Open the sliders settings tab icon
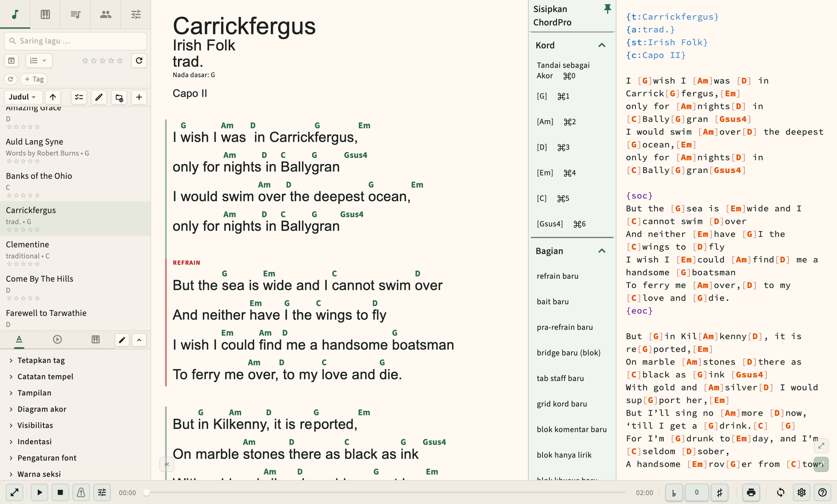This screenshot has width=837, height=504. (136, 14)
